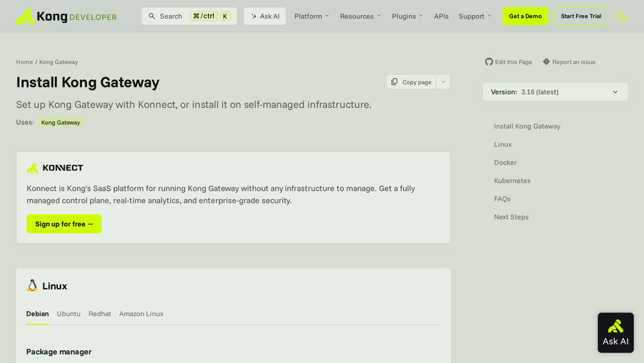Open the Resources menu
Screen dimensions: 644x363
click(361, 16)
